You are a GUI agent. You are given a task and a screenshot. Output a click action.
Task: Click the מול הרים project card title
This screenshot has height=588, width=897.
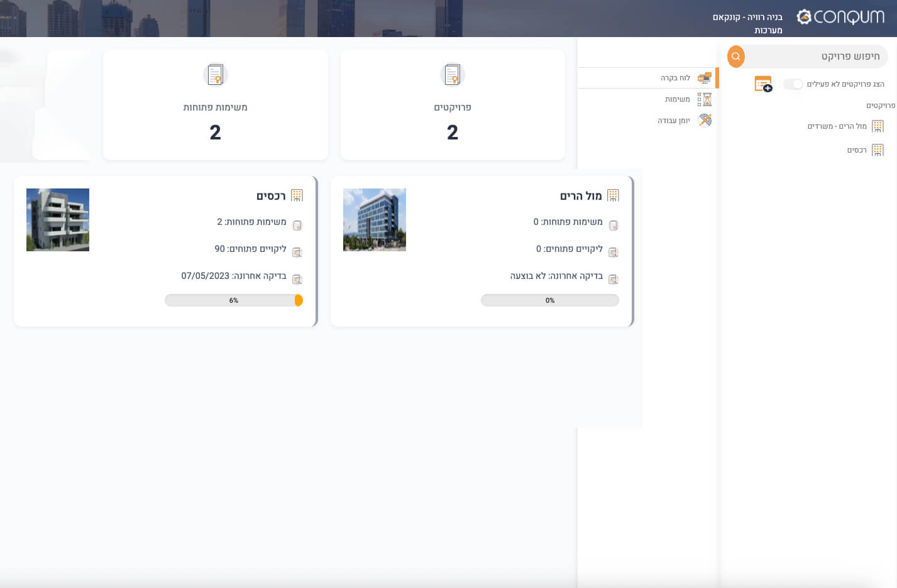point(581,196)
